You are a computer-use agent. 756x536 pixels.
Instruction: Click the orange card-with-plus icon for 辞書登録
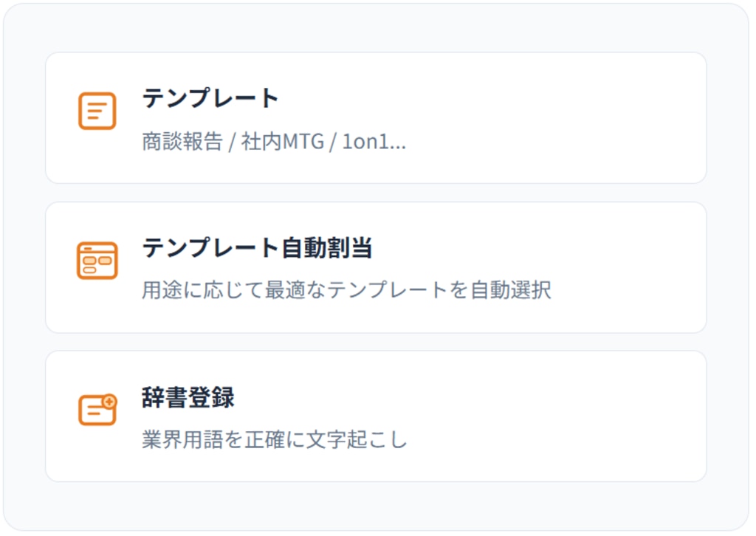pyautogui.click(x=97, y=410)
